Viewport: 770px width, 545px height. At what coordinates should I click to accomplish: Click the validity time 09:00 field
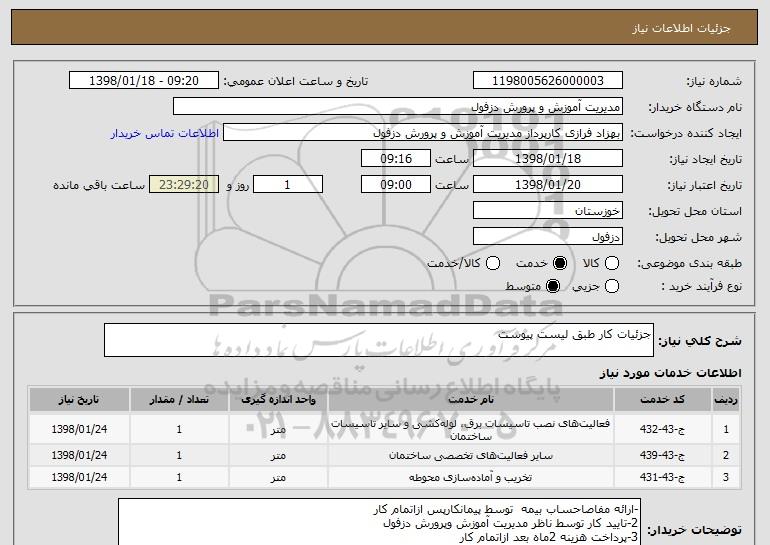pyautogui.click(x=396, y=185)
